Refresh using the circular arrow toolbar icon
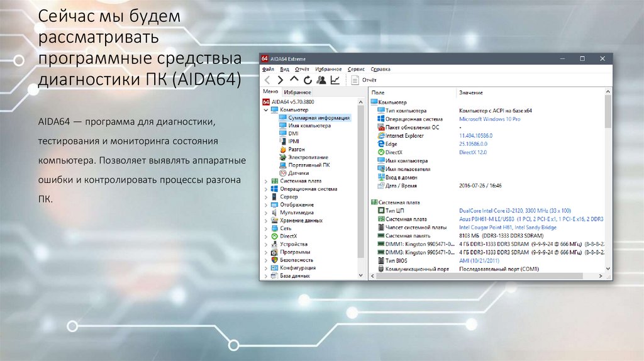The width and height of the screenshot is (644, 361). pos(308,80)
